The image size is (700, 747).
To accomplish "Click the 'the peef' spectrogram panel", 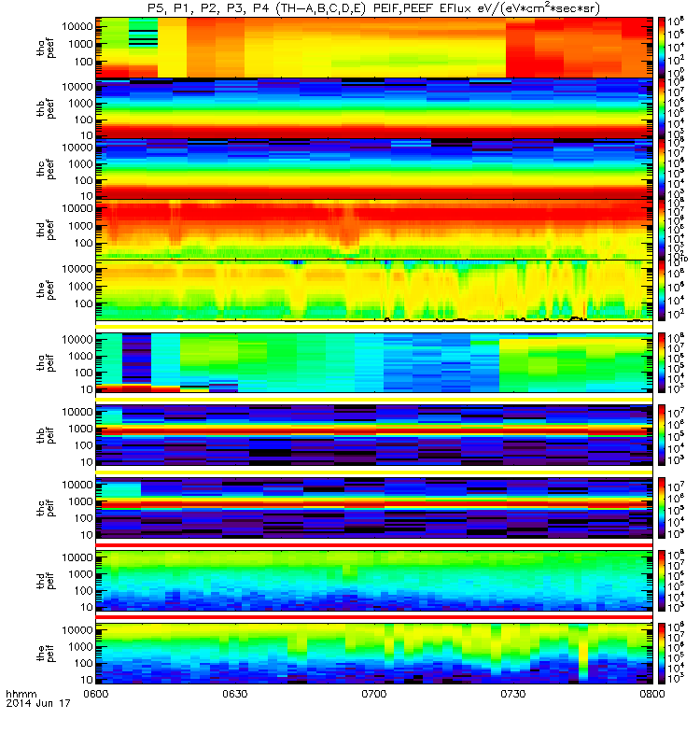I will coord(374,290).
